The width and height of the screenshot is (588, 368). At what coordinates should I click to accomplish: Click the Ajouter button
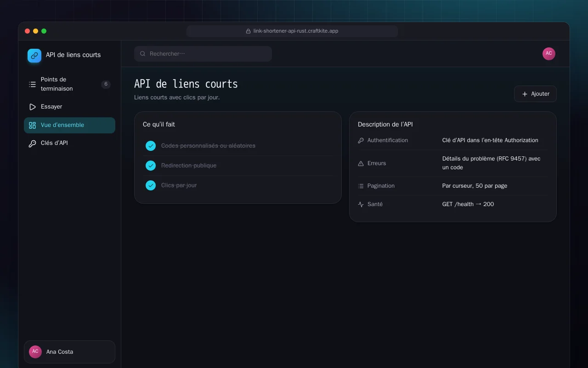[535, 94]
